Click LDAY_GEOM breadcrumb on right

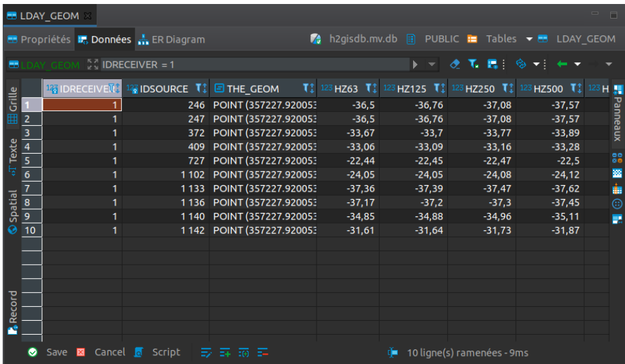pos(586,39)
